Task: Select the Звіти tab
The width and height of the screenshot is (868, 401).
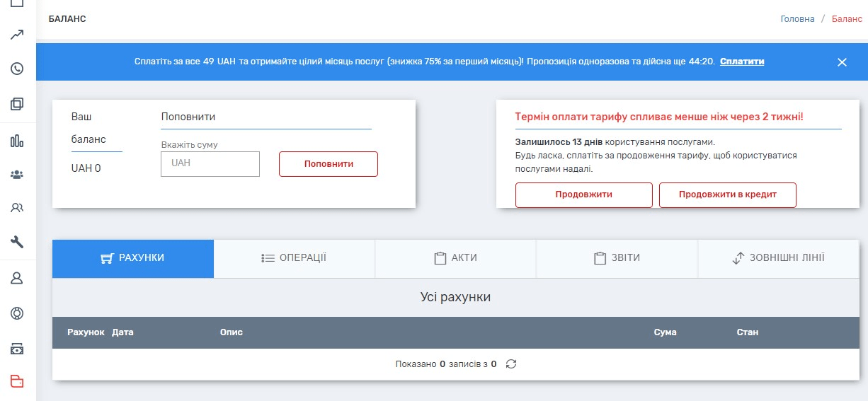Action: pos(617,258)
